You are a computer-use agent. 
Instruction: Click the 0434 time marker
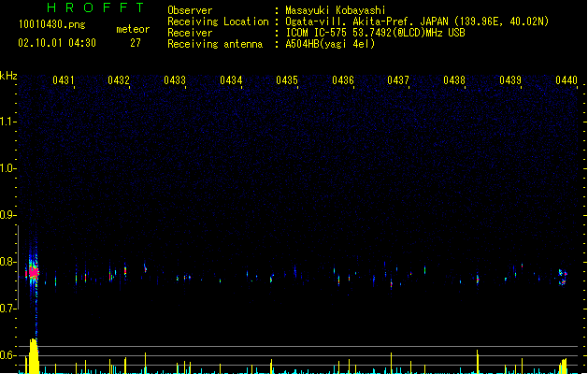coord(231,80)
